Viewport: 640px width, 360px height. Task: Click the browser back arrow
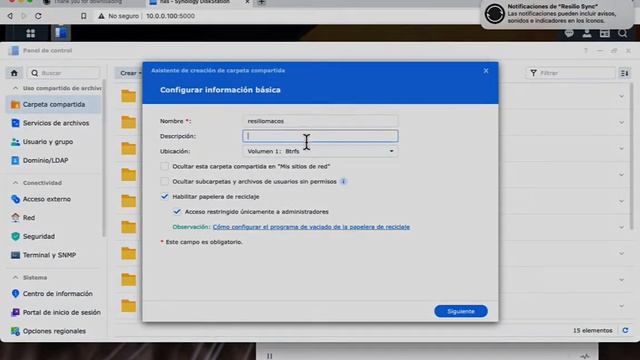(10, 16)
